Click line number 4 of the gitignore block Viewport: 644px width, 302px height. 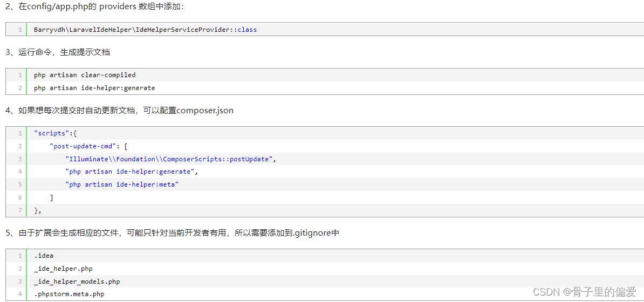pyautogui.click(x=20, y=294)
